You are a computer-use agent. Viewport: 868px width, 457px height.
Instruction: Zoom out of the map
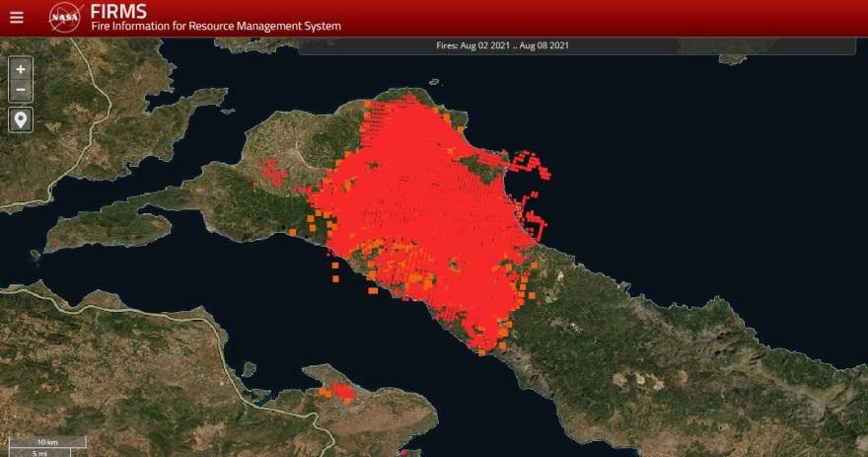coord(21,91)
